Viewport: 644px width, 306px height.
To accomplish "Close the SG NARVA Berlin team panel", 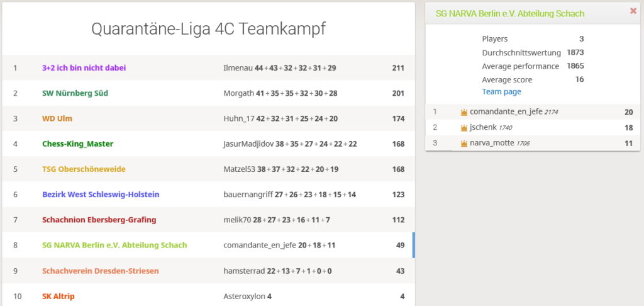I will (x=633, y=11).
